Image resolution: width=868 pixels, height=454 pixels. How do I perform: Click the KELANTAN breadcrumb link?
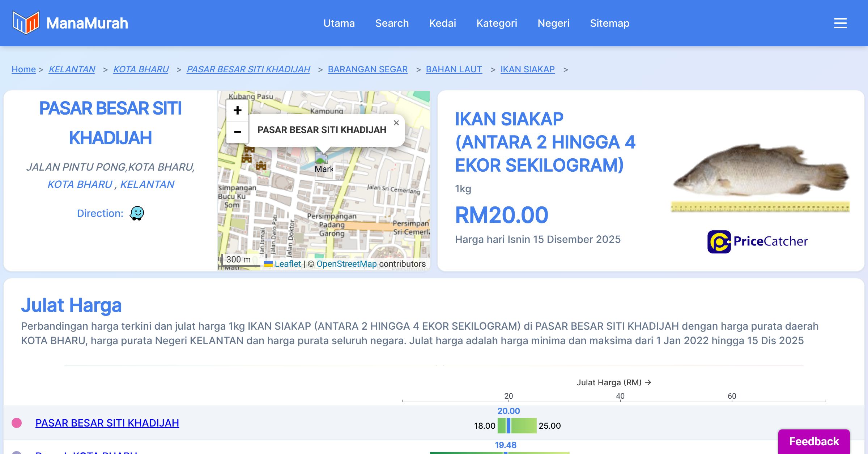tap(72, 69)
